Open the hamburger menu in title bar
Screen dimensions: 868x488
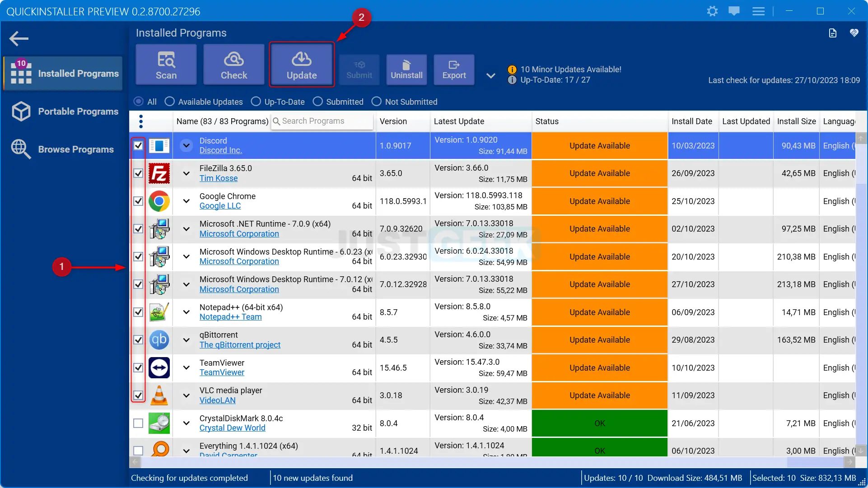tap(758, 11)
